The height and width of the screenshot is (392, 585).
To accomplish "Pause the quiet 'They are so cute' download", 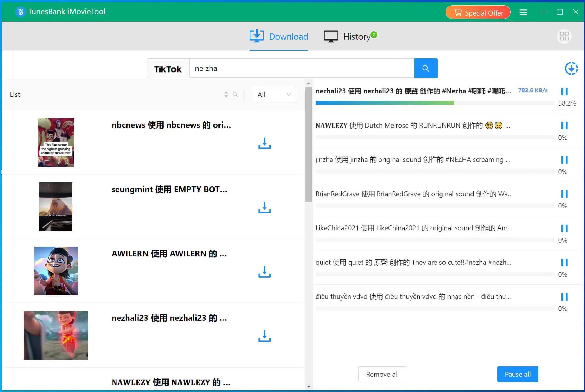I will 564,263.
